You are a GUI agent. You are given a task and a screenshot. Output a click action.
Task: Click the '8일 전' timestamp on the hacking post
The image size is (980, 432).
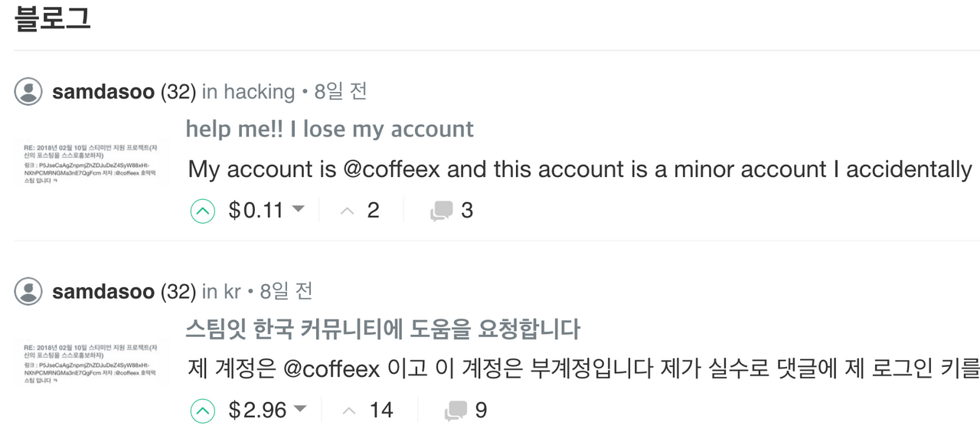tap(341, 92)
